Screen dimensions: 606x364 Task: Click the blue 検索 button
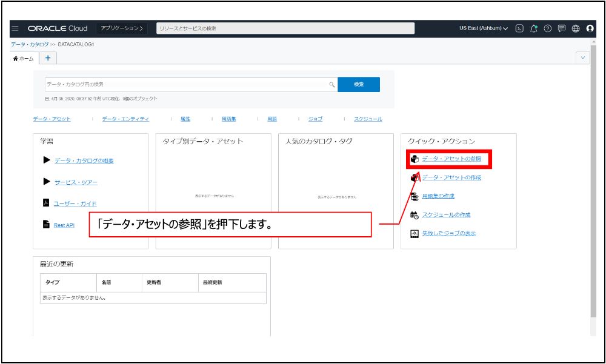pyautogui.click(x=359, y=85)
